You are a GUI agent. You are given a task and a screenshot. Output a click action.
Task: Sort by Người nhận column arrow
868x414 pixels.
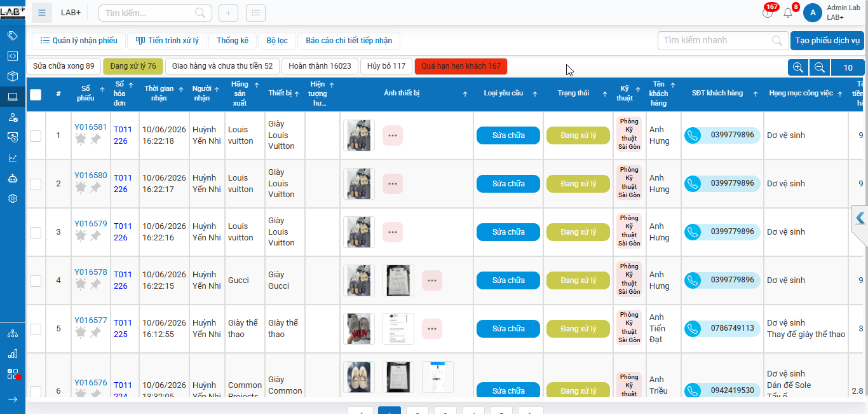click(x=217, y=90)
